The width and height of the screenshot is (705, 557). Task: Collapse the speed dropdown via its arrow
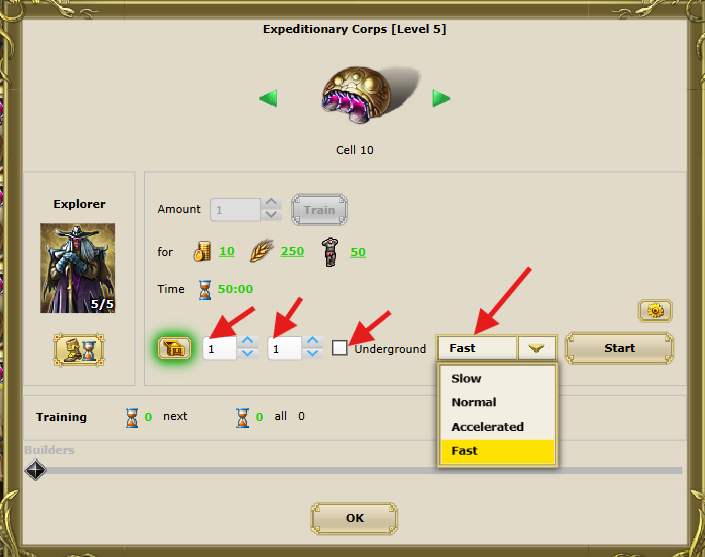tap(537, 348)
